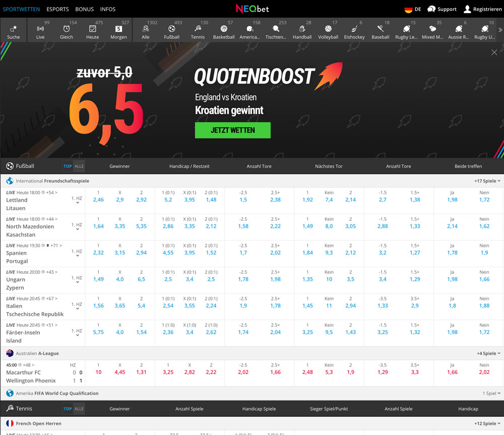Screen dimensions: 504x435
Task: Select Kein 11 next goal Italien match
Action: pyautogui.click(x=329, y=306)
